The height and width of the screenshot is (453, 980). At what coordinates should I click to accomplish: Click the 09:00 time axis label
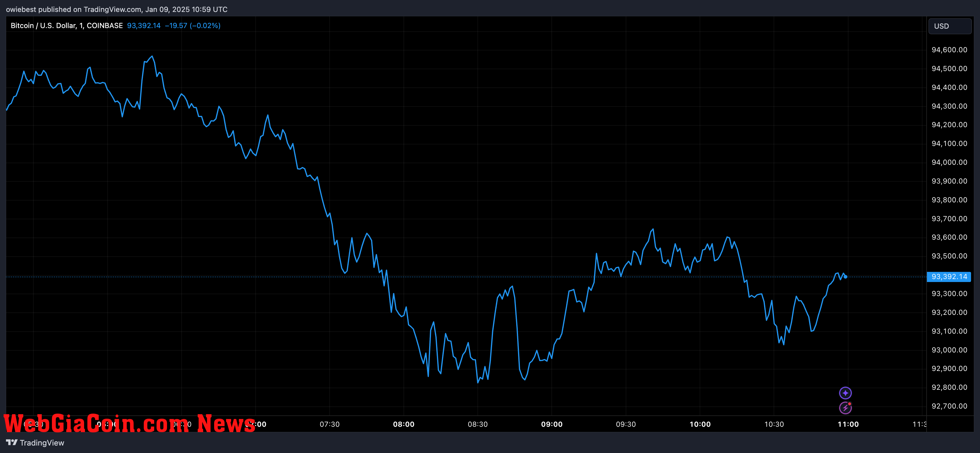tap(552, 424)
